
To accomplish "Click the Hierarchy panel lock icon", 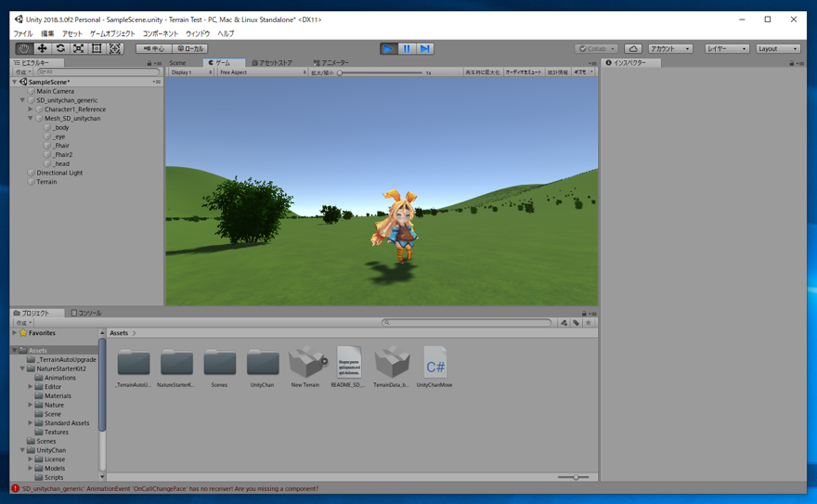I will click(x=149, y=63).
